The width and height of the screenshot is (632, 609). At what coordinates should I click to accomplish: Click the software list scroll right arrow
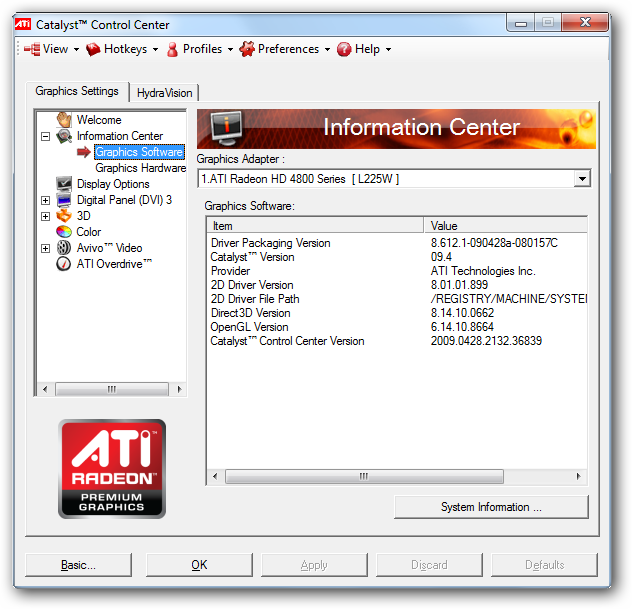click(579, 476)
